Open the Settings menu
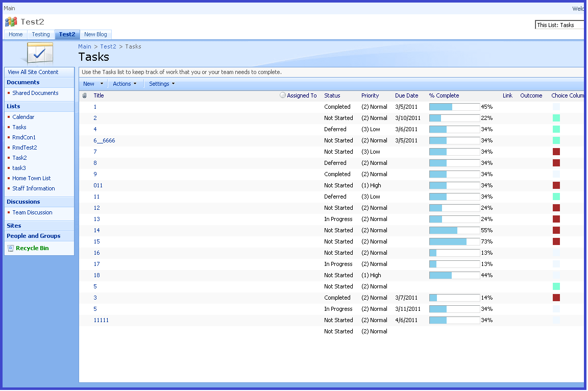Viewport: 588px width, 391px height. (162, 84)
